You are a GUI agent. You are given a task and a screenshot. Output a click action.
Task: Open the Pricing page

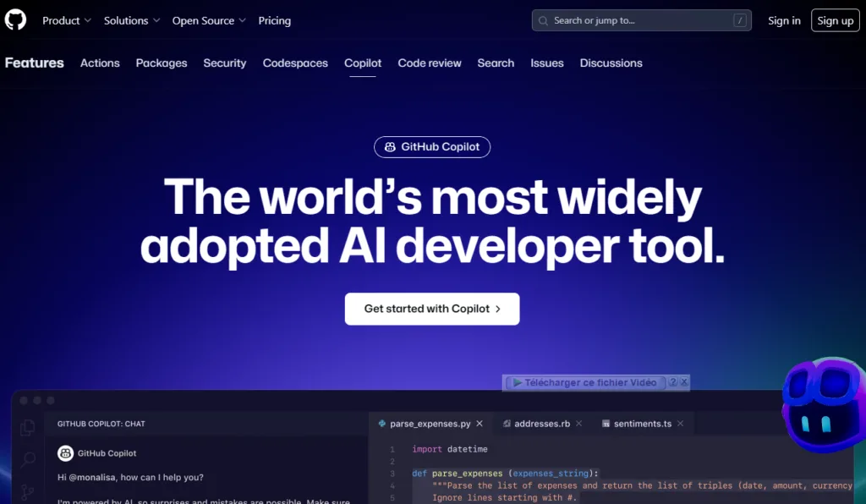click(275, 20)
